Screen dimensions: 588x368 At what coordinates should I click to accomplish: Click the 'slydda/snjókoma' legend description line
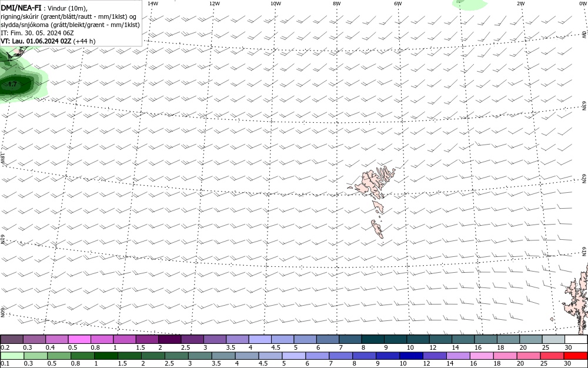[x=71, y=25]
